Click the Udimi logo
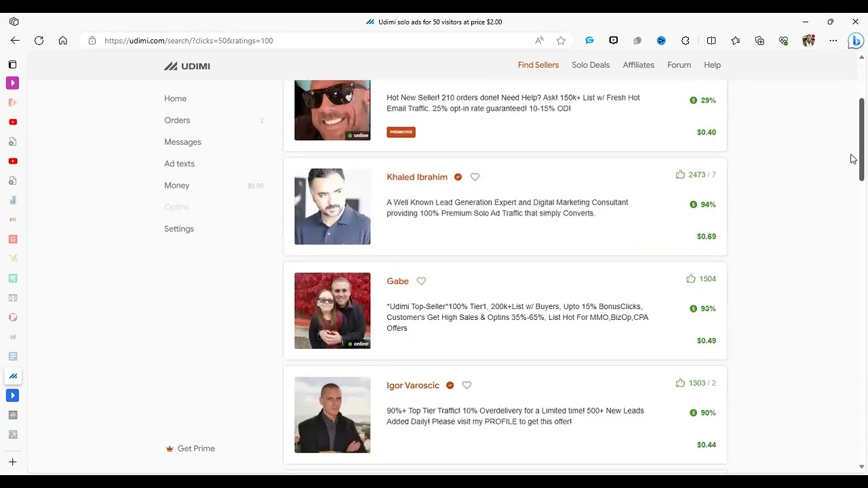 coord(187,66)
